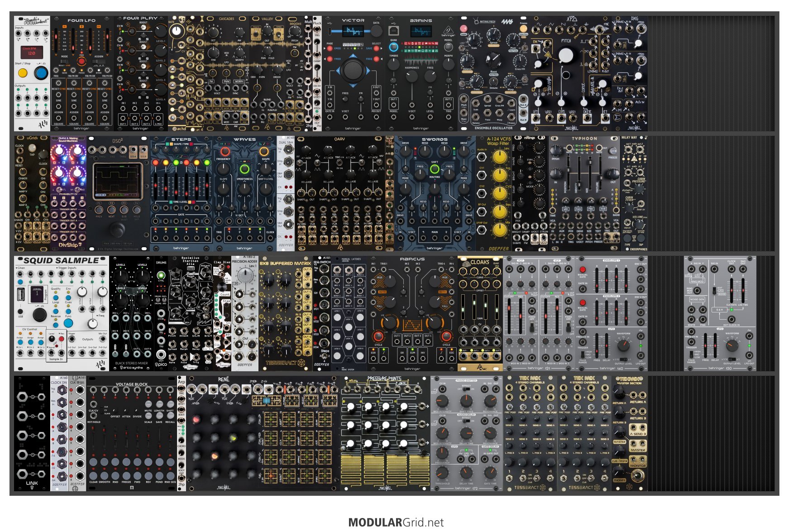Select the Behringer 150 module

720,313
